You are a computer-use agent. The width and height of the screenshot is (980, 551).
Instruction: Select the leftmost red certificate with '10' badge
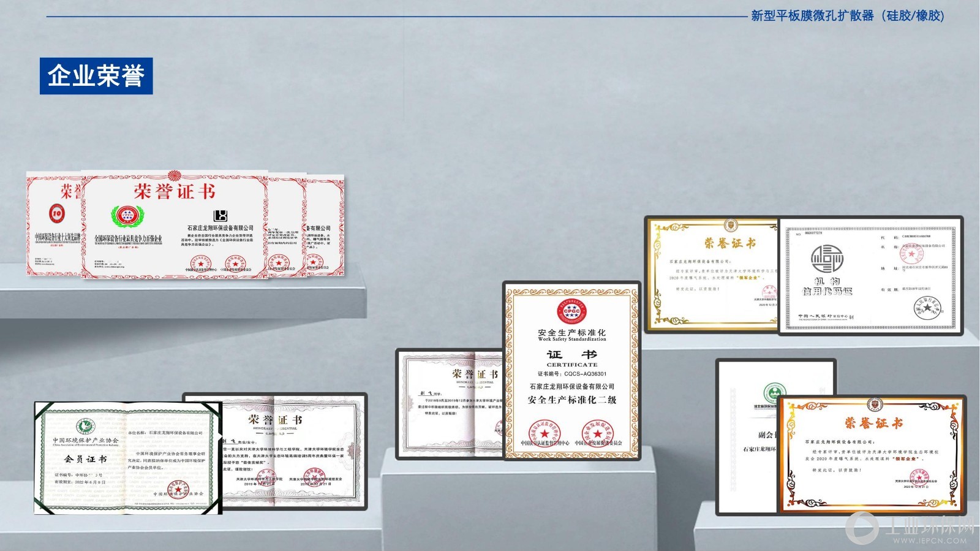point(54,223)
